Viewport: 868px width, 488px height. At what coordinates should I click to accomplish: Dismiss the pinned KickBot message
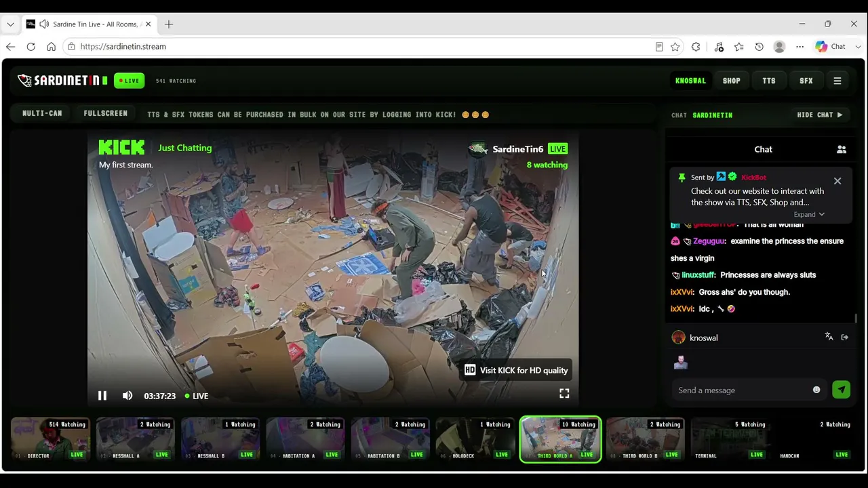click(837, 181)
